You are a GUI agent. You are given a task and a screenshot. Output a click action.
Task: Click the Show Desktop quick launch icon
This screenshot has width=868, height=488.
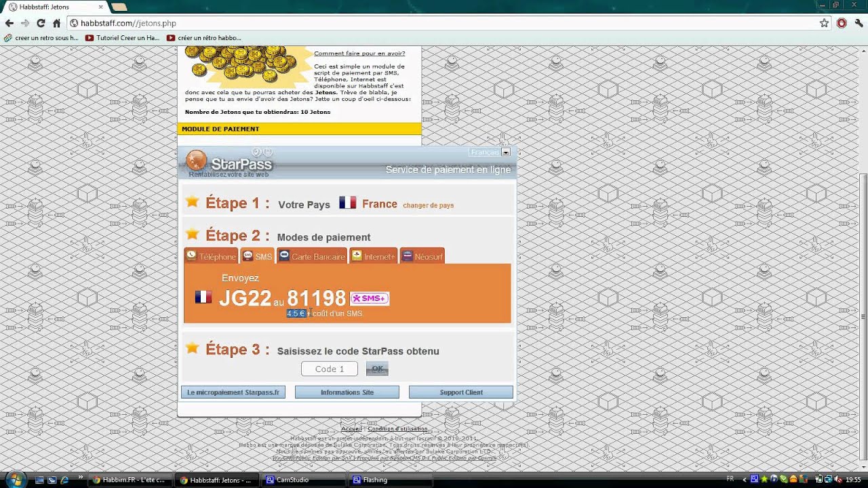(x=40, y=480)
